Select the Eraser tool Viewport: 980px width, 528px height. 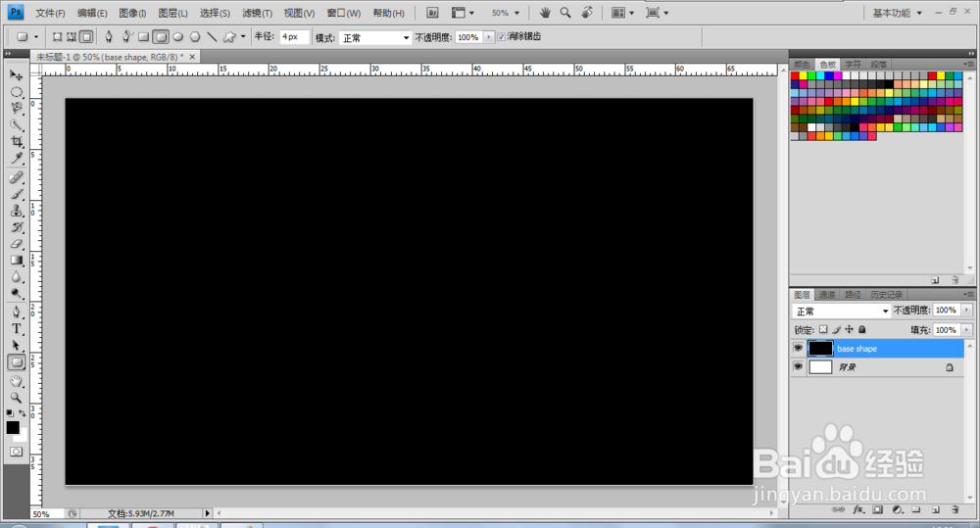[x=17, y=244]
